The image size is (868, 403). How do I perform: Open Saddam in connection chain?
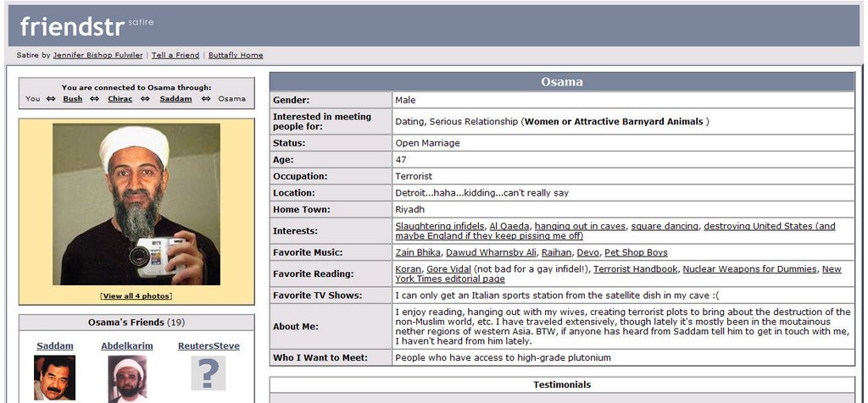tap(175, 99)
